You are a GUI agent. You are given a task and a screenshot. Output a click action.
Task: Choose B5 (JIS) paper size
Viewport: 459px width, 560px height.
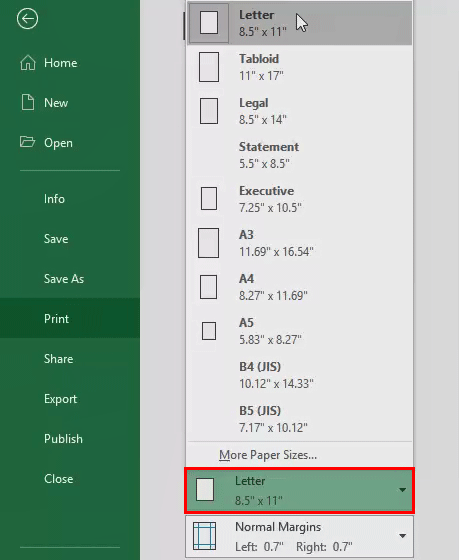(x=300, y=419)
